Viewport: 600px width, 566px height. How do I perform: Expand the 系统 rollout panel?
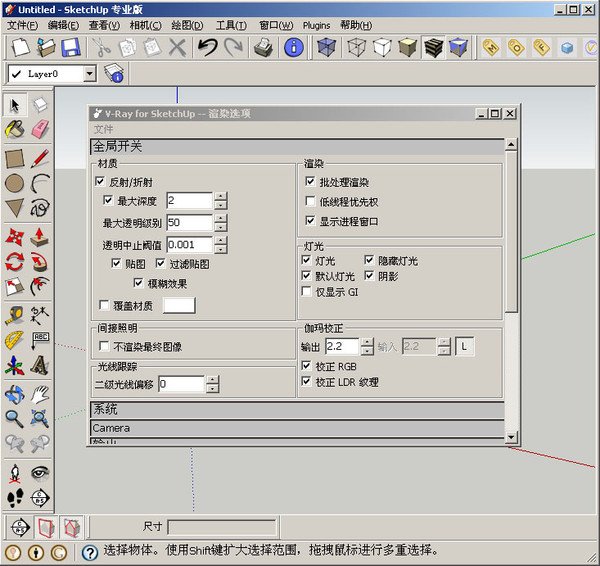(x=297, y=409)
